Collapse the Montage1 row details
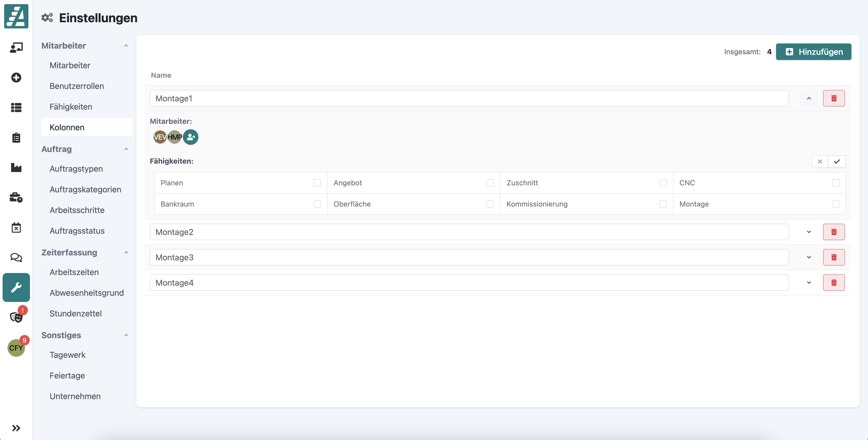Viewport: 868px width, 440px height. [809, 98]
